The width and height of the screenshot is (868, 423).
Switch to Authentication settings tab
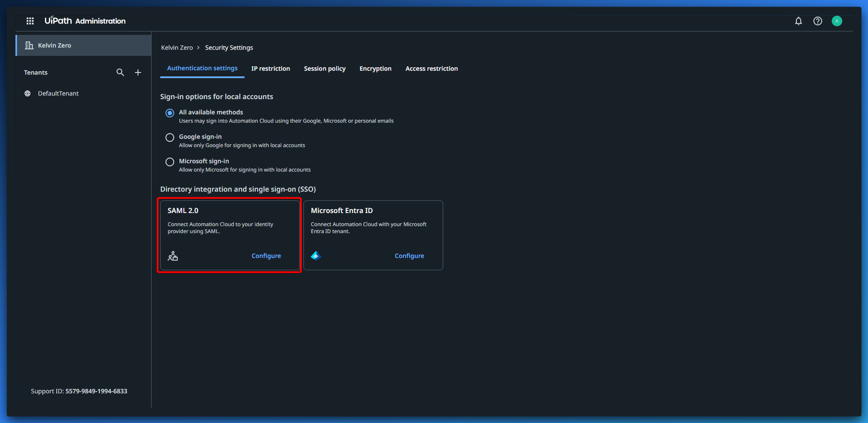click(x=202, y=69)
